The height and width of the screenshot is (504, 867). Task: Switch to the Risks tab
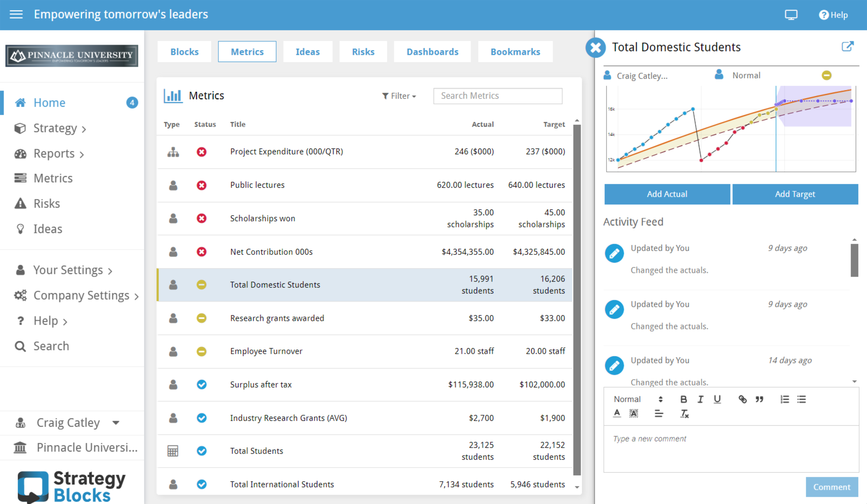363,52
